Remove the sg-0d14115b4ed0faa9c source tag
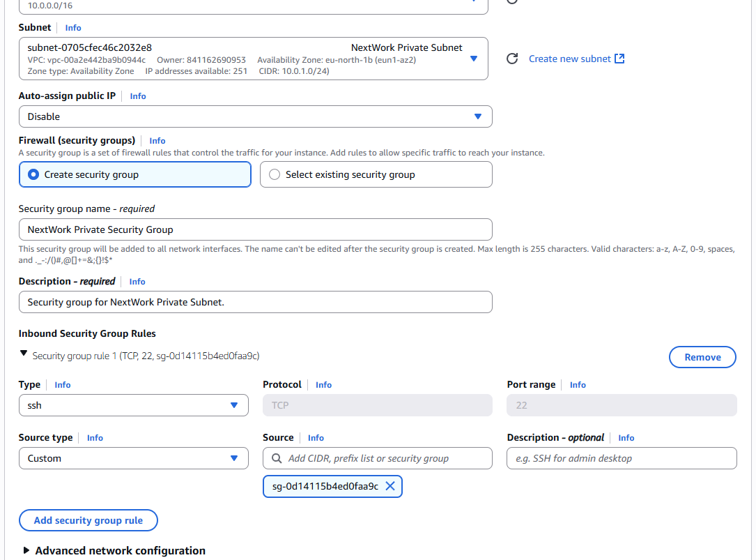The width and height of the screenshot is (756, 560). pos(390,486)
